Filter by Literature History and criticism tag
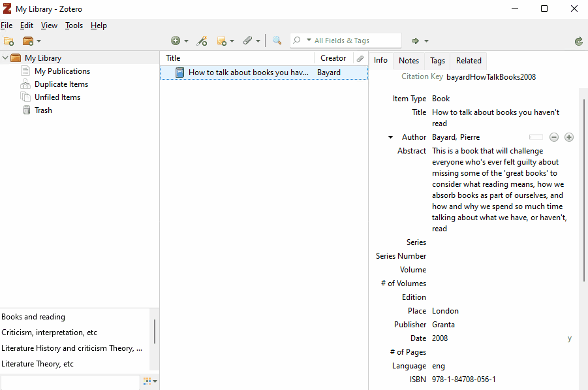The width and height of the screenshot is (588, 390). coord(72,348)
